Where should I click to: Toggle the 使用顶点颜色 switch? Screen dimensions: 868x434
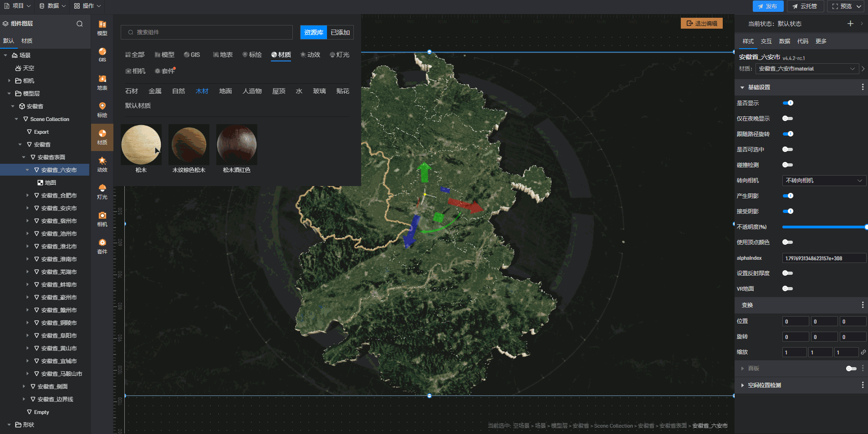(788, 242)
